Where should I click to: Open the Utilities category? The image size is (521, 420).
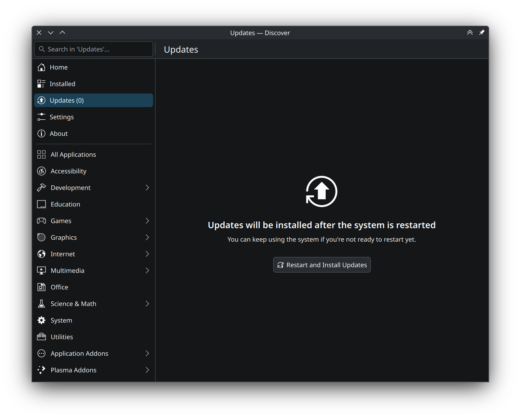(94, 337)
